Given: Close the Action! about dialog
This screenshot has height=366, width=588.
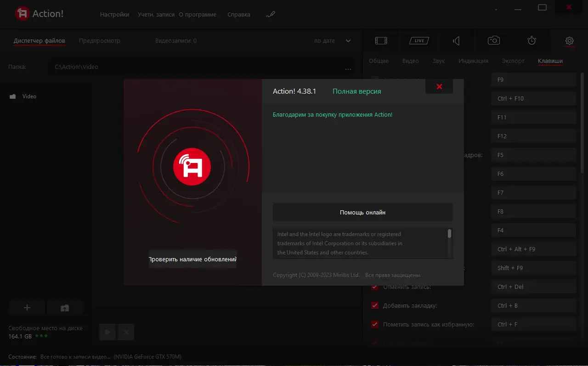Looking at the screenshot, I should point(439,86).
